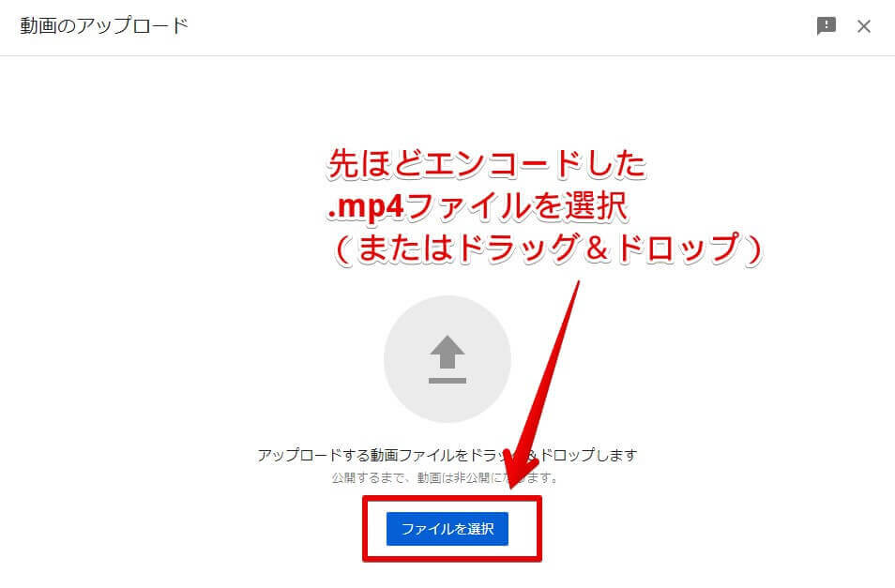Screen dimensions: 895x588
Task: Click the red またはドラッグ＆ドロップ annotation line
Action: pos(546,249)
